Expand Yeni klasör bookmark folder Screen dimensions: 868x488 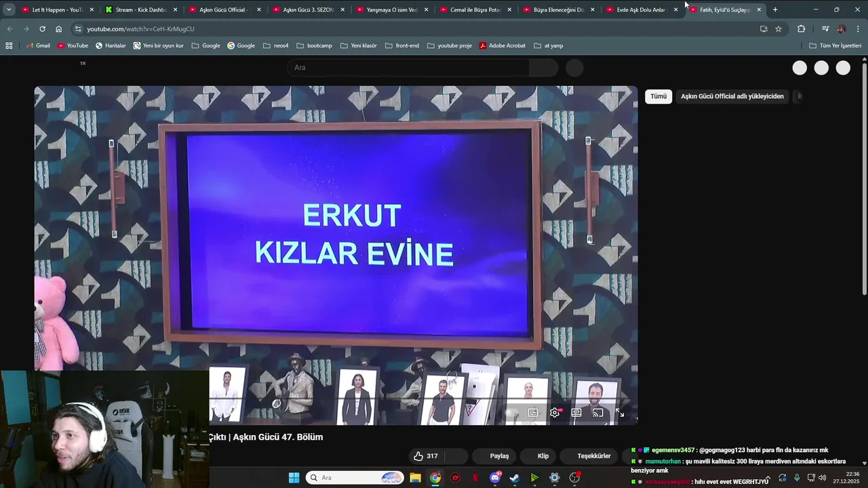pyautogui.click(x=358, y=45)
